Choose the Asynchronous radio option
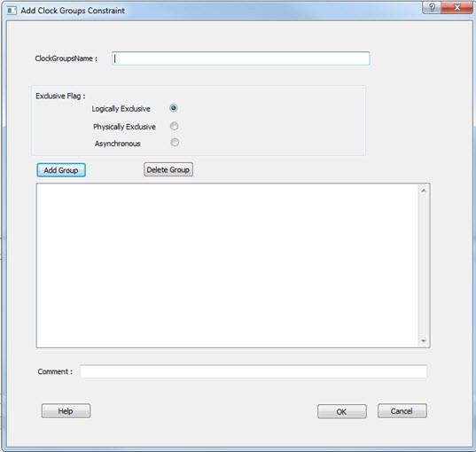The image size is (476, 452). coord(175,142)
